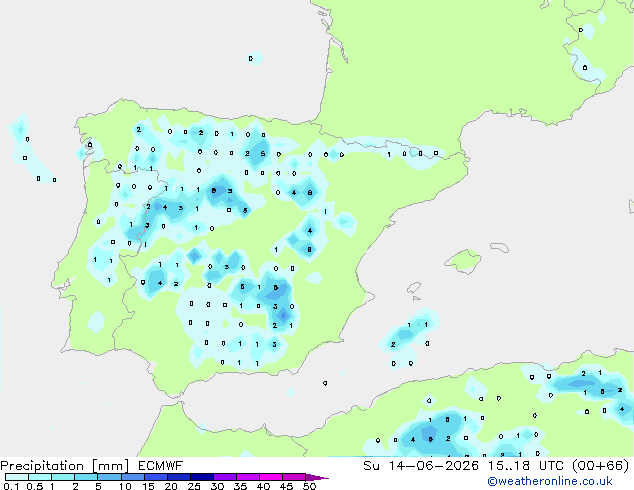Click the "25" legend scale label

[x=194, y=486]
